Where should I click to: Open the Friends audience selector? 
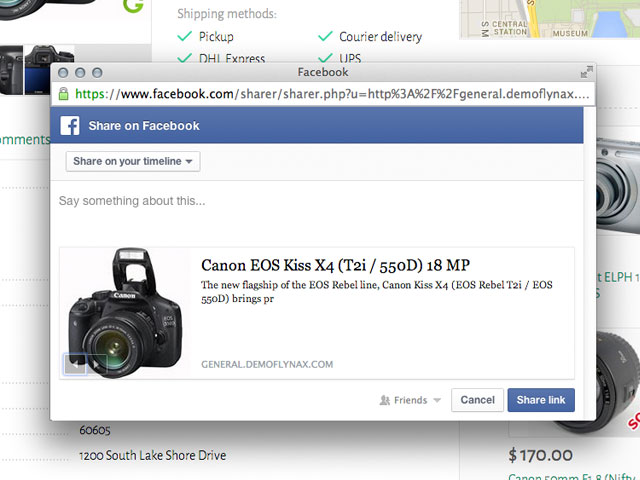point(410,400)
